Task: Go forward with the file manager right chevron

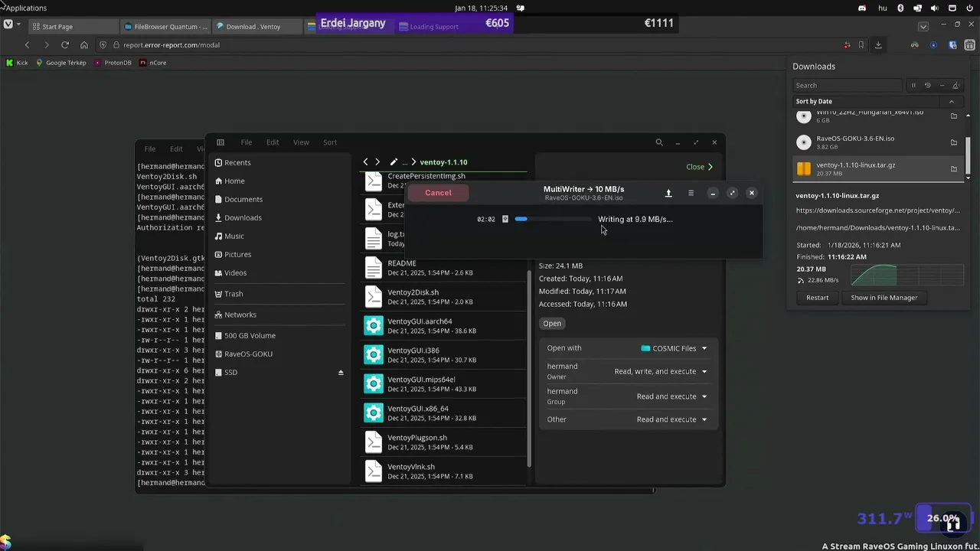Action: (x=377, y=162)
